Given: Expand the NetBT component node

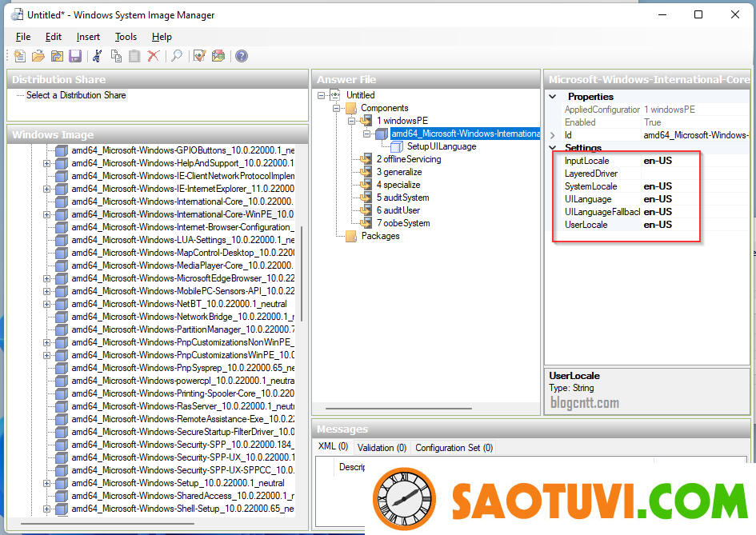Looking at the screenshot, I should click(46, 304).
